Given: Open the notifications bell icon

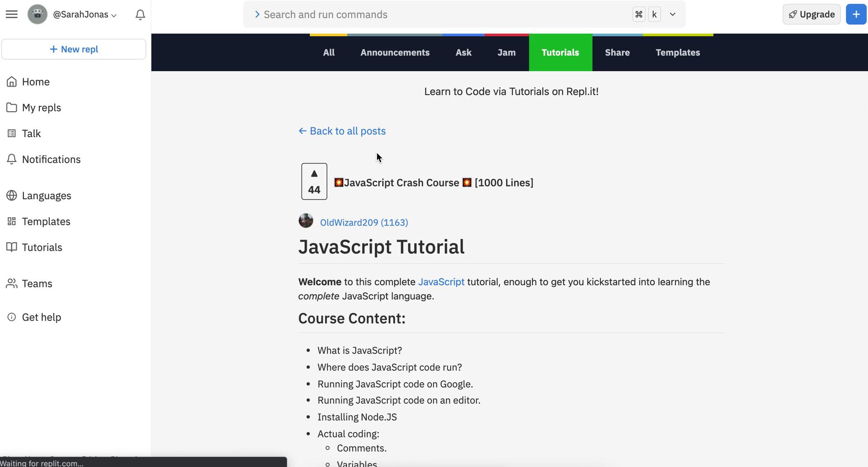Looking at the screenshot, I should [140, 14].
